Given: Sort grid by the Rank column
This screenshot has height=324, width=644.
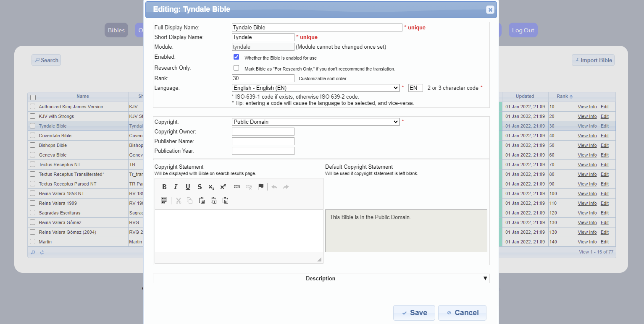Looking at the screenshot, I should [563, 96].
